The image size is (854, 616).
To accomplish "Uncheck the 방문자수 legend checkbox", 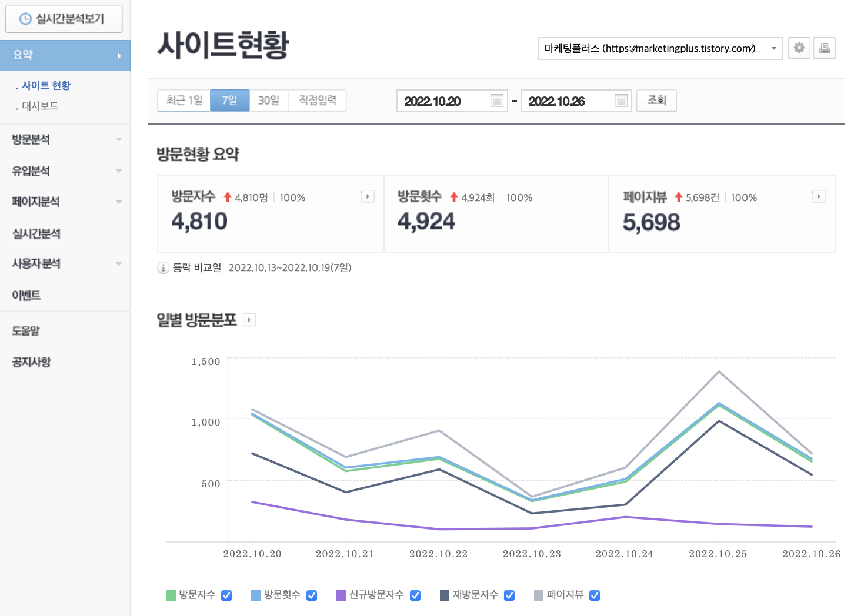I will coord(226,595).
